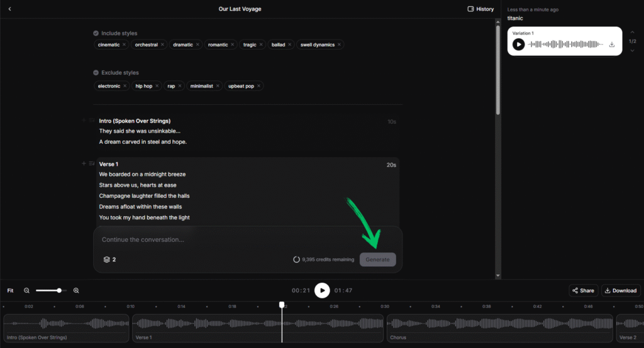
Task: Switch to previous variation with up chevron
Action: tap(632, 32)
